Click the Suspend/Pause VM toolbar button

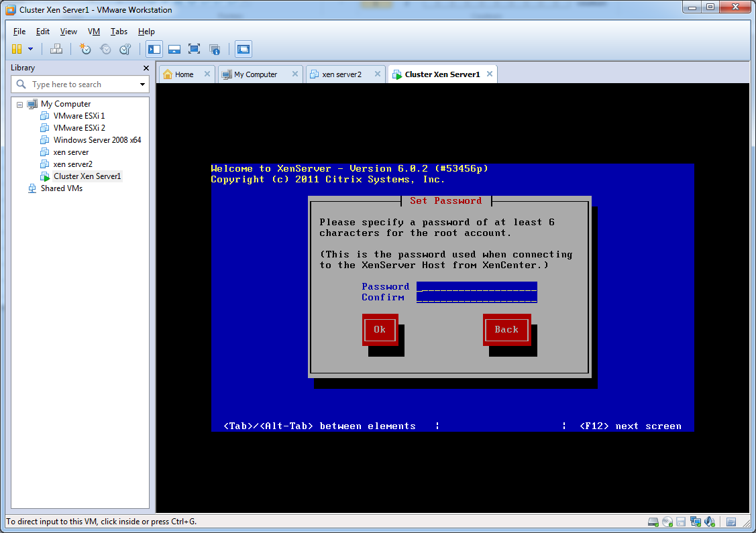click(x=17, y=49)
